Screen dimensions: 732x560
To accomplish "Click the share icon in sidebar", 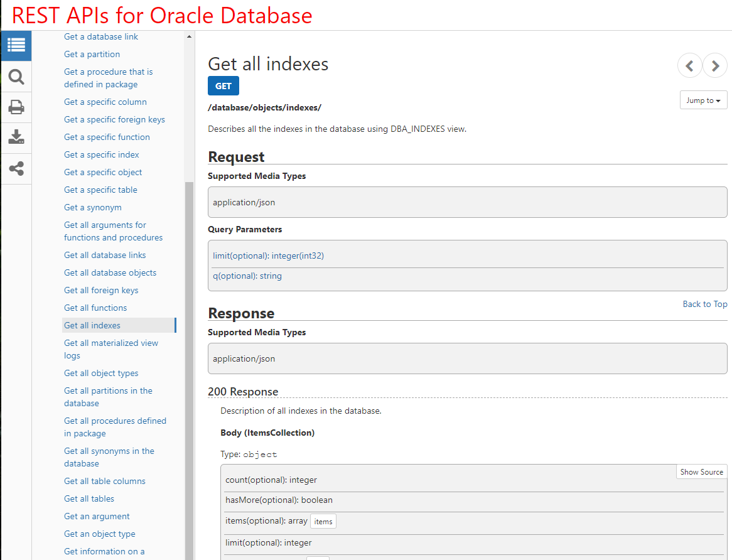I will click(16, 168).
